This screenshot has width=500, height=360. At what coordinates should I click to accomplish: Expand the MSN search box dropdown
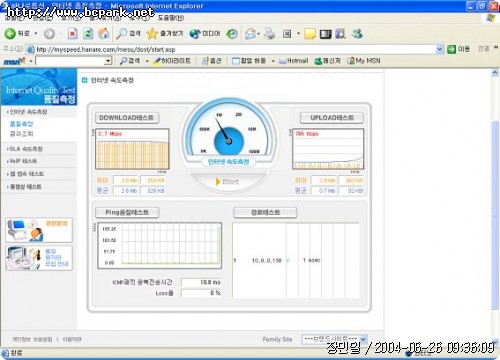(x=108, y=61)
